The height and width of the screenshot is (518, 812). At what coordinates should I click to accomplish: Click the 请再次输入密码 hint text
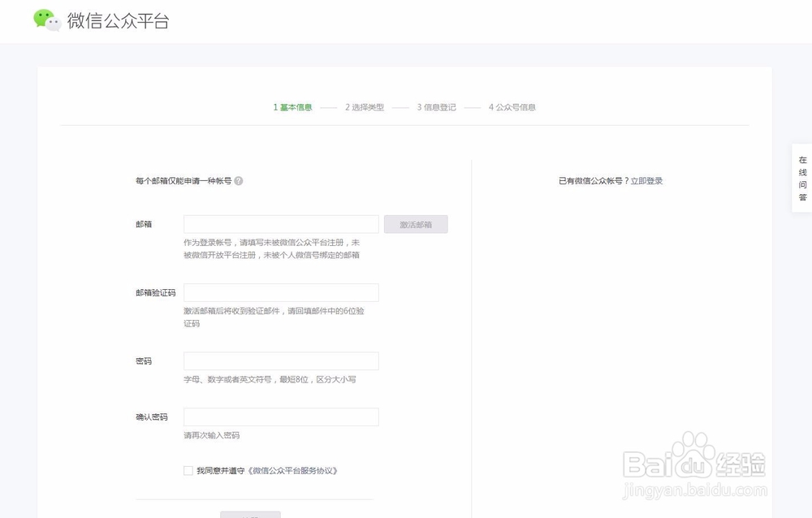(212, 435)
